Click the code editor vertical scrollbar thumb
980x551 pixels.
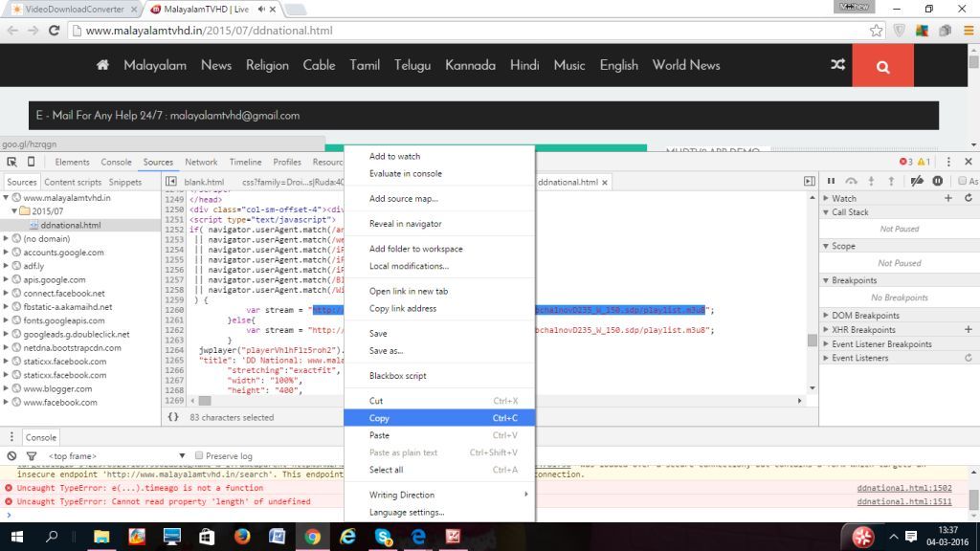(x=812, y=340)
